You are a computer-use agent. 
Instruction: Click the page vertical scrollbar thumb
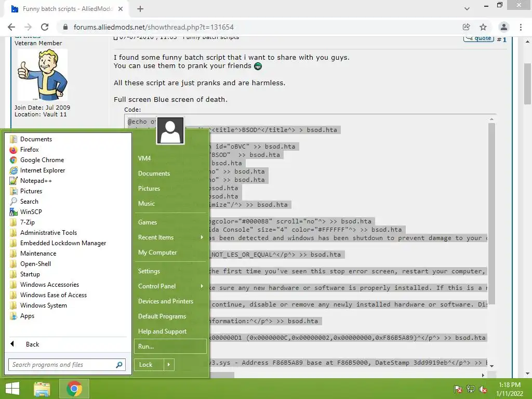click(527, 84)
